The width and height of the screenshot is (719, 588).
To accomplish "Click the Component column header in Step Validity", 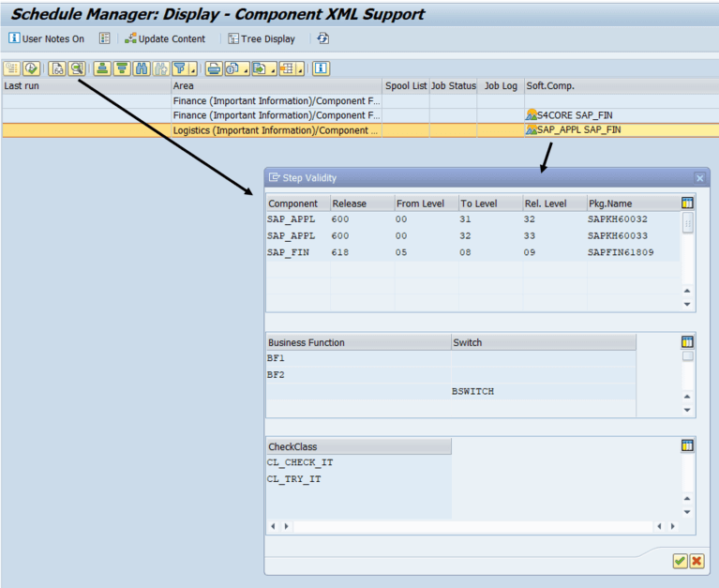I will (x=298, y=204).
